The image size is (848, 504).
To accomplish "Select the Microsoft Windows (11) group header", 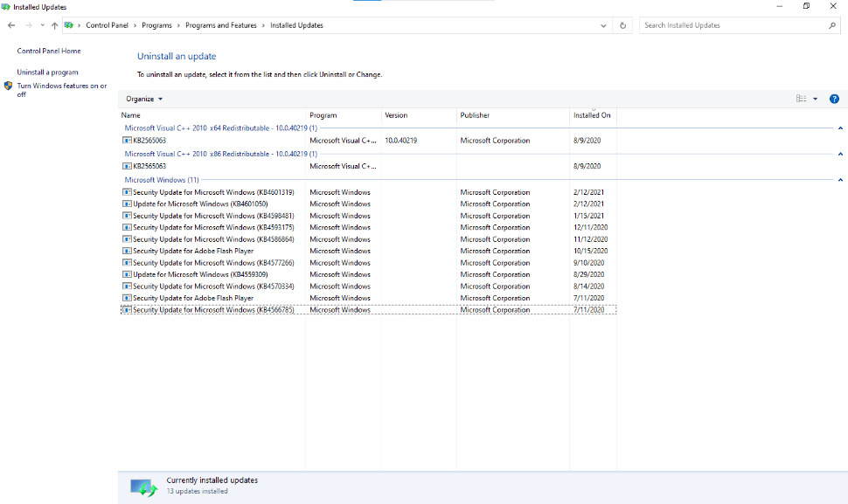I will [162, 180].
